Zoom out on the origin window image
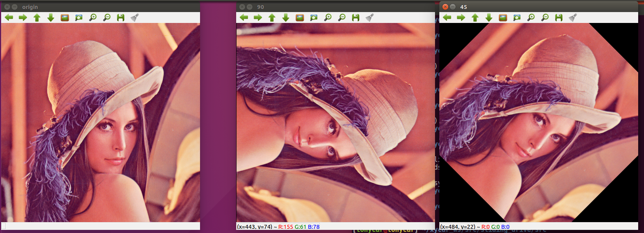Viewport: 644px width, 233px height. tap(107, 18)
